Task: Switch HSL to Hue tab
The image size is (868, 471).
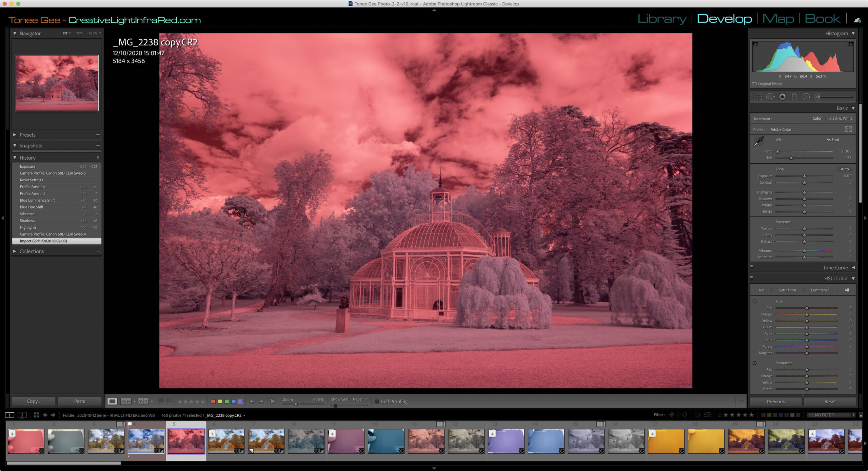Action: click(x=761, y=290)
